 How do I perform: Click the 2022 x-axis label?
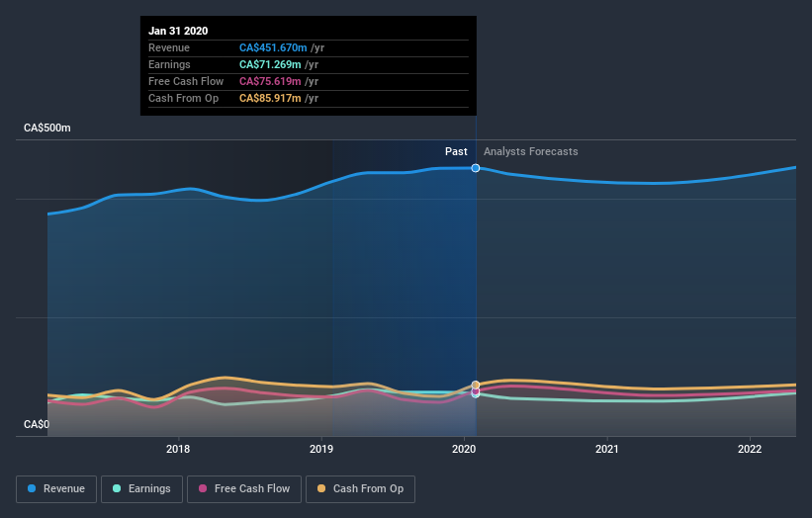(750, 449)
